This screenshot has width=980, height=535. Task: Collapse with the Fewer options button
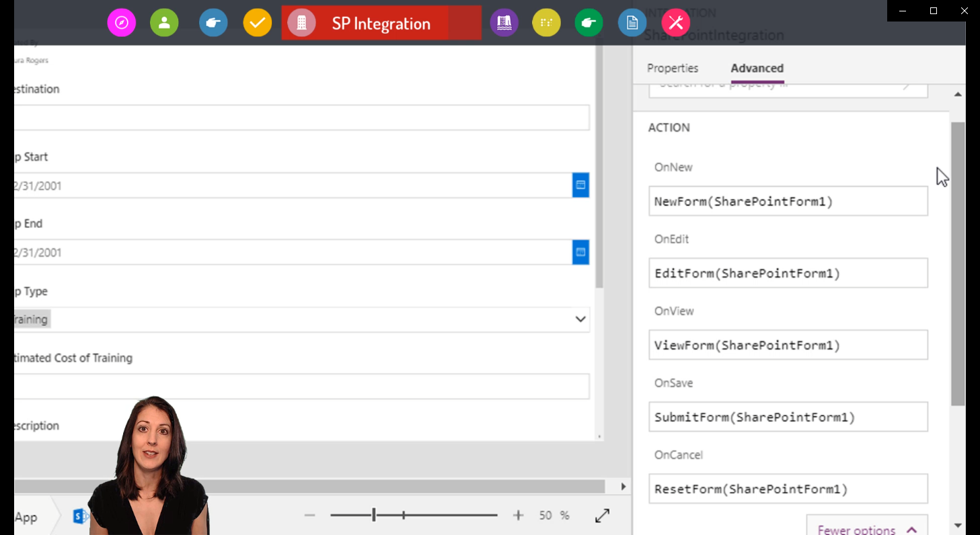tap(867, 526)
